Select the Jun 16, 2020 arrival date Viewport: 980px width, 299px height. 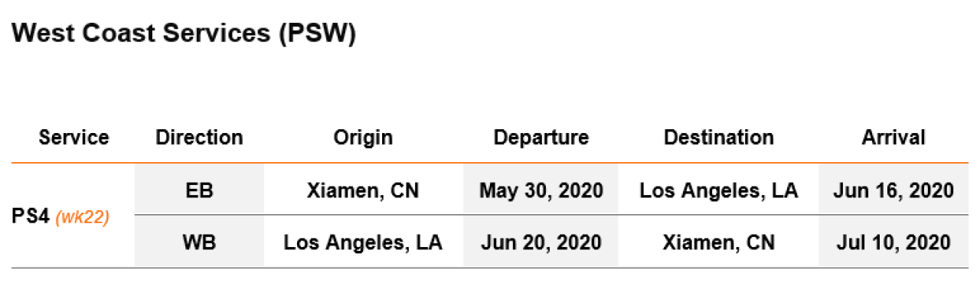pyautogui.click(x=893, y=190)
